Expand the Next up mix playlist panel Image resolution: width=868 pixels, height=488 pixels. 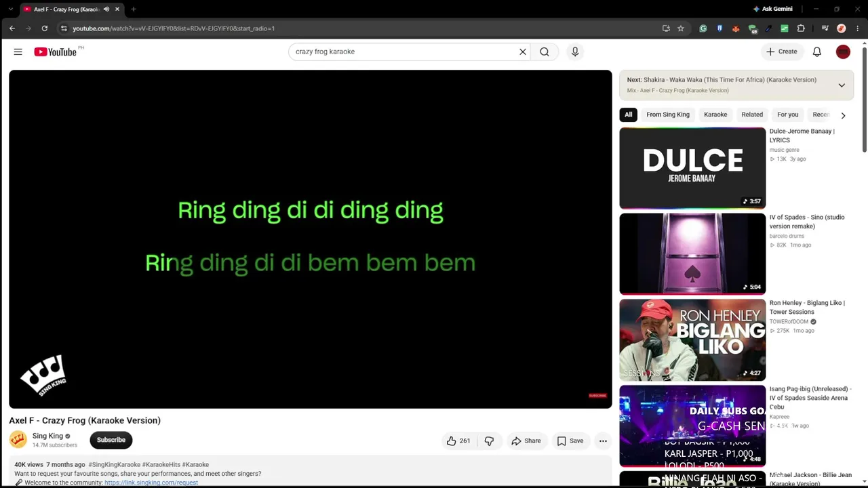(x=842, y=85)
